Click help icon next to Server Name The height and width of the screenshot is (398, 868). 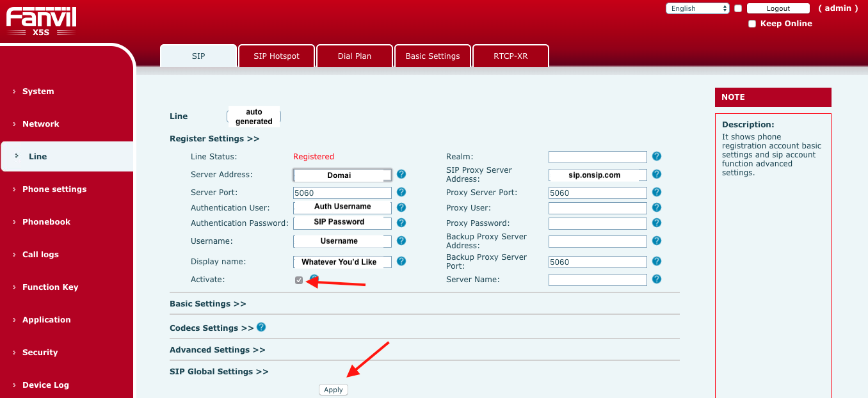tap(657, 279)
